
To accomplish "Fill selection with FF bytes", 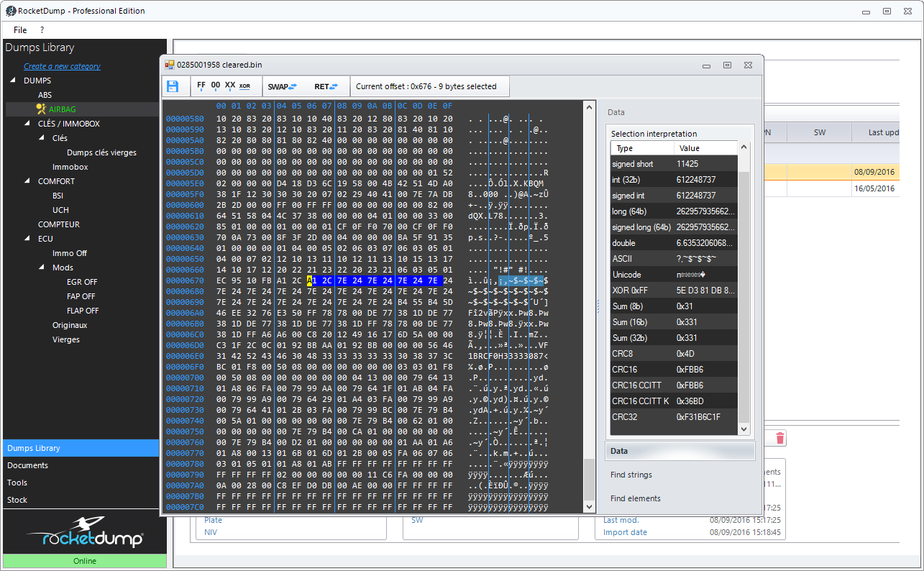I will point(201,86).
